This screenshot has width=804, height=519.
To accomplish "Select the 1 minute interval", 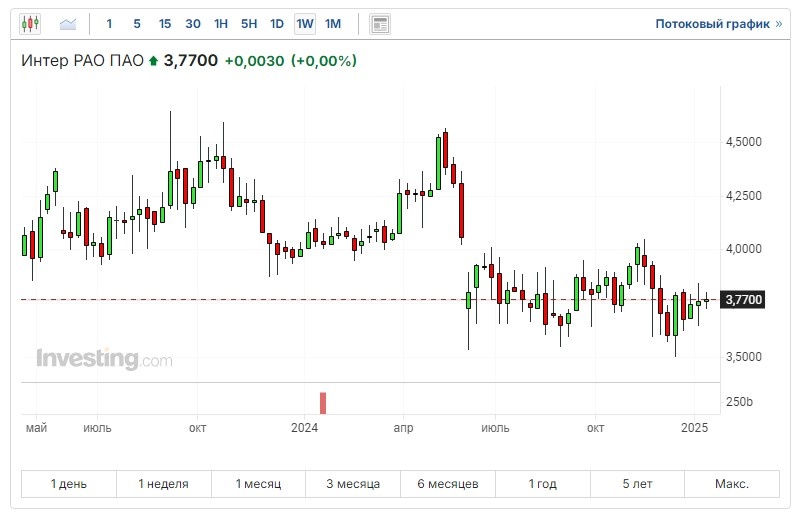I will (x=109, y=24).
